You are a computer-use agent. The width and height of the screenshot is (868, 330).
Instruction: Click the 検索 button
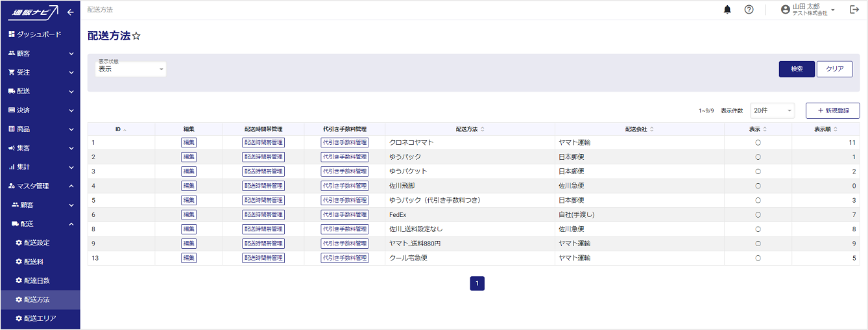(797, 69)
